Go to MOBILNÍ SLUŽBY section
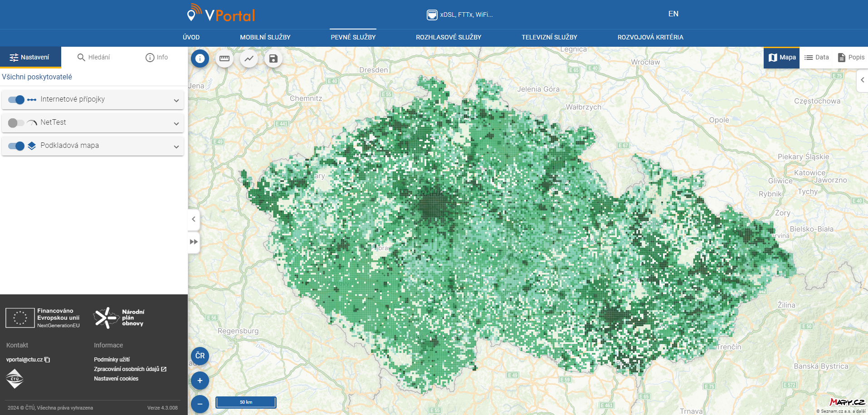Viewport: 868px width, 415px height. click(x=265, y=37)
